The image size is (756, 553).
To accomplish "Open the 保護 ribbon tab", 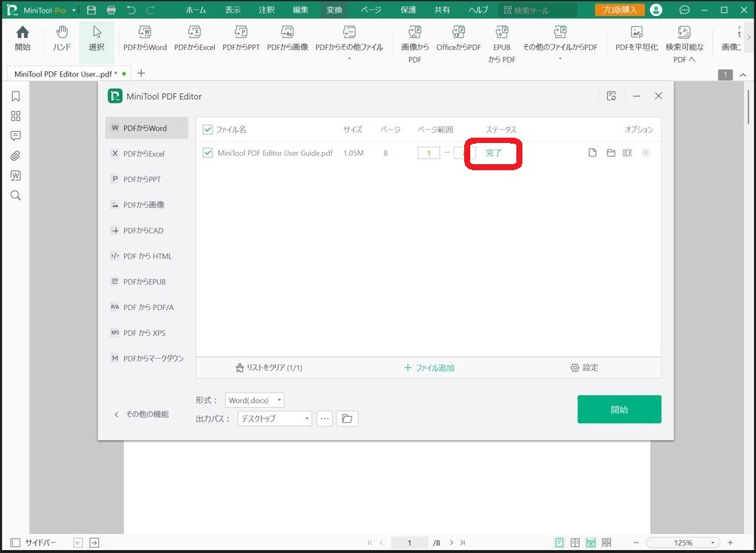I will 408,10.
